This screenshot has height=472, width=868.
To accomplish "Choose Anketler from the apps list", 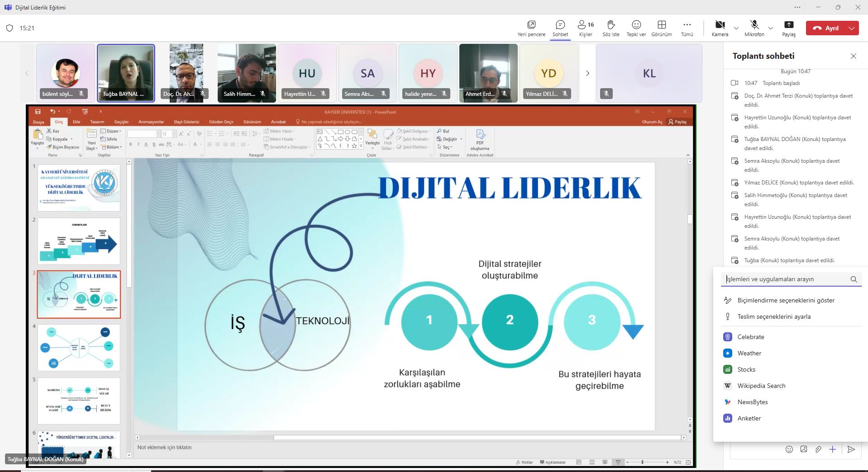I will click(749, 418).
